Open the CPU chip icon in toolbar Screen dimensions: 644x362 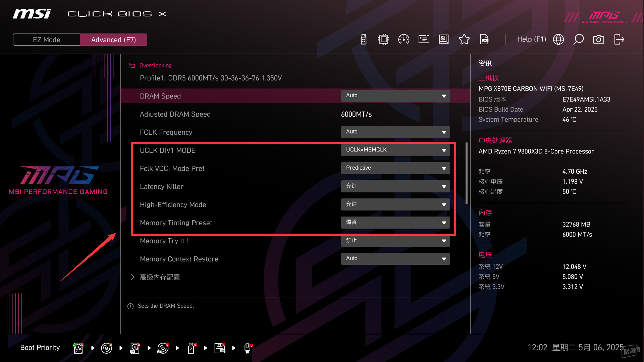coord(383,40)
